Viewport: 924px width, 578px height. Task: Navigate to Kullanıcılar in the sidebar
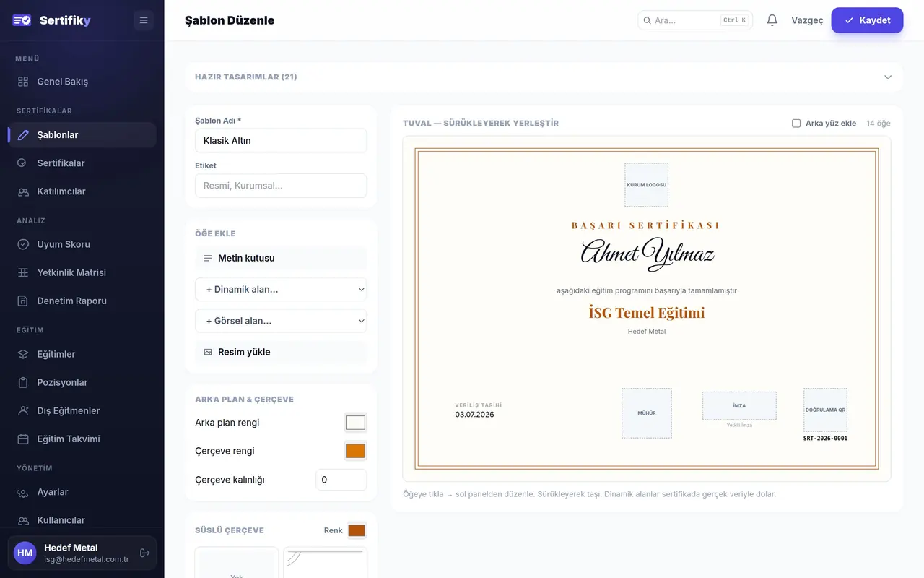point(82,520)
